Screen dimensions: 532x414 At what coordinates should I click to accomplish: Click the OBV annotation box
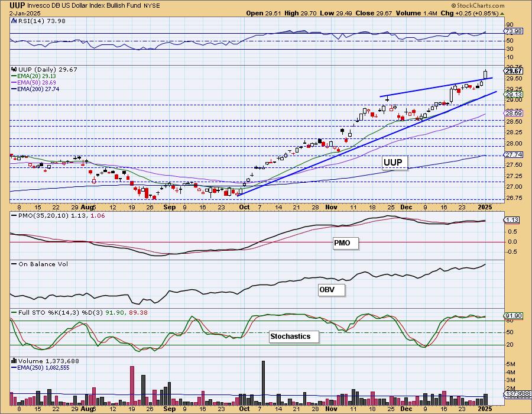tap(331, 290)
